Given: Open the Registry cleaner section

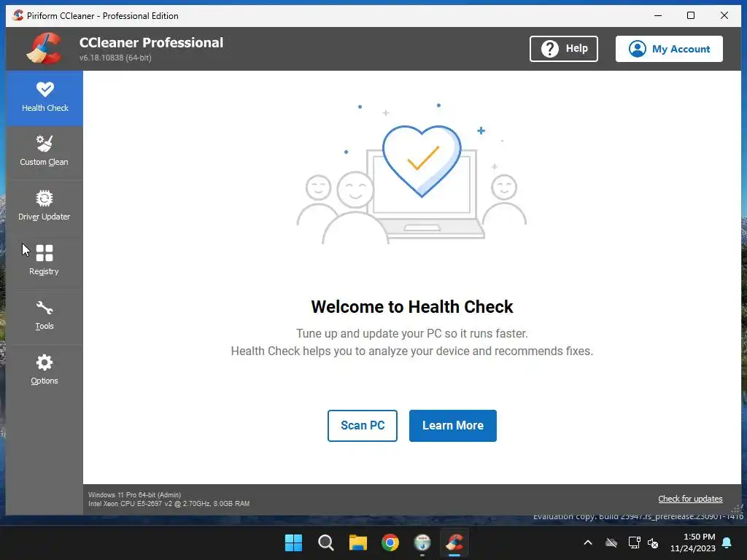Looking at the screenshot, I should [x=44, y=262].
